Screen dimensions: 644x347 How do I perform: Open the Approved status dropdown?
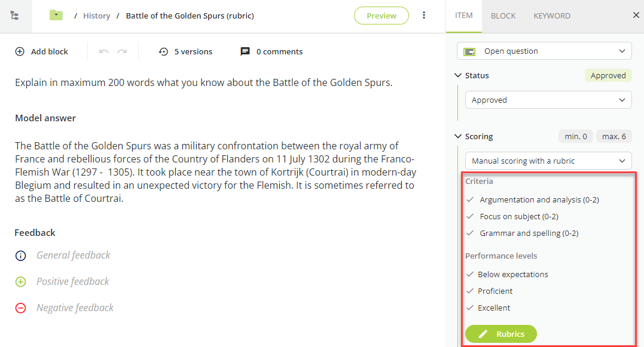pos(548,100)
